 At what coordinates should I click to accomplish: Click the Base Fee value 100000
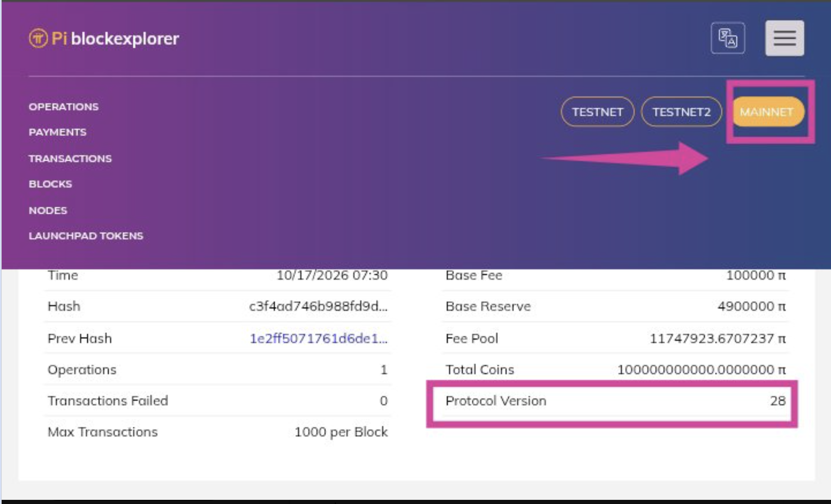point(756,275)
